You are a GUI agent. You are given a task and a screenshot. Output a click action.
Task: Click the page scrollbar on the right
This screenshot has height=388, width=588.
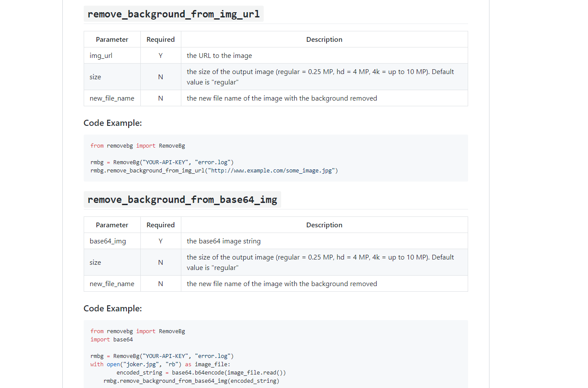(x=585, y=194)
